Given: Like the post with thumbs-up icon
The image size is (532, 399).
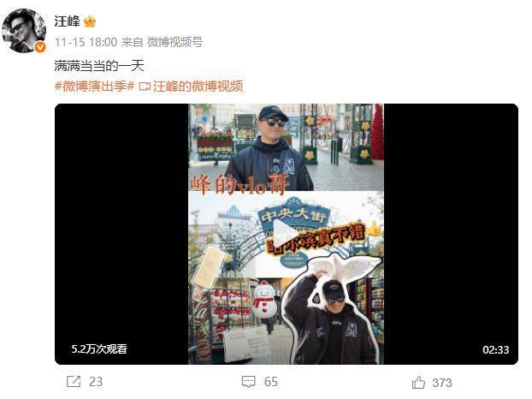Looking at the screenshot, I should coord(418,383).
